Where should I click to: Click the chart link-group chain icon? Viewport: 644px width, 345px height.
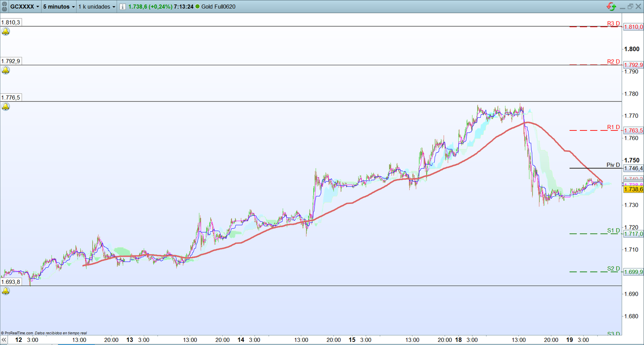tap(4, 7)
